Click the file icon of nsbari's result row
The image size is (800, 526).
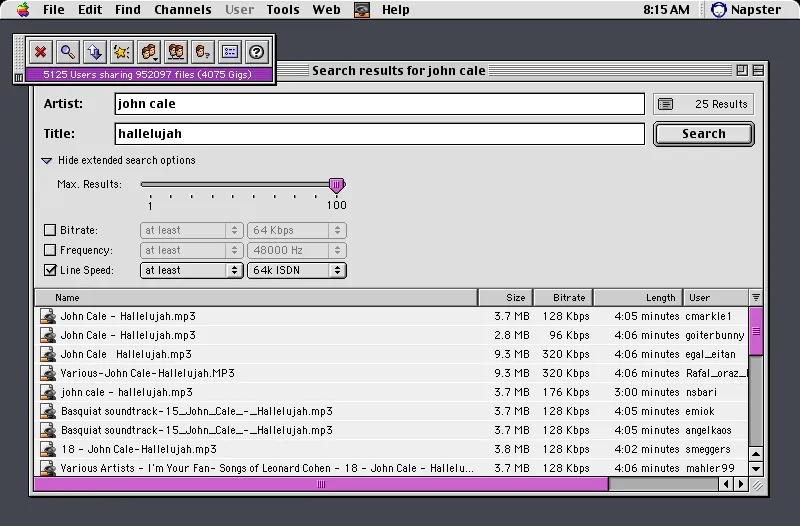(48, 392)
